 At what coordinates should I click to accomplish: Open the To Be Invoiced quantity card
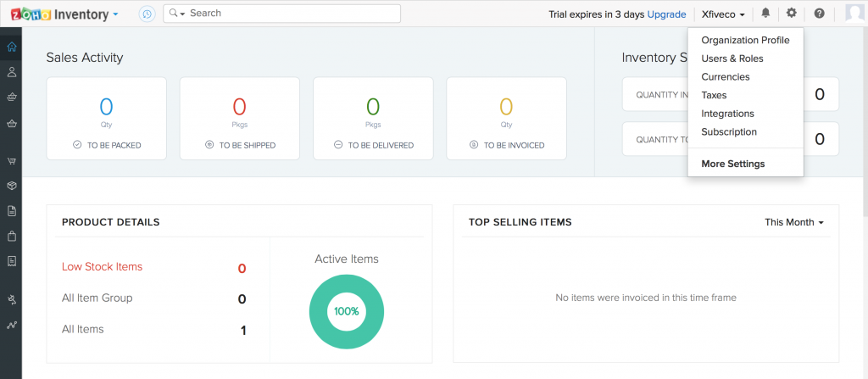pyautogui.click(x=507, y=119)
